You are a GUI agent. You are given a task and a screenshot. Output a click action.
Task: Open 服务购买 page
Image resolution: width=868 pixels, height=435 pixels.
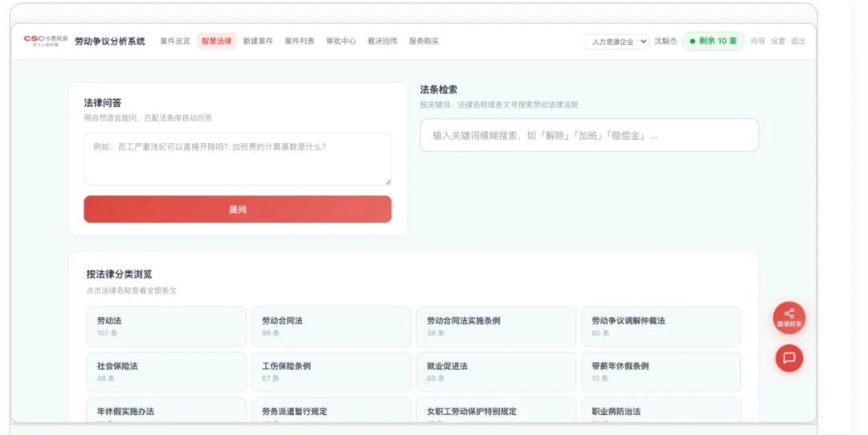click(424, 41)
